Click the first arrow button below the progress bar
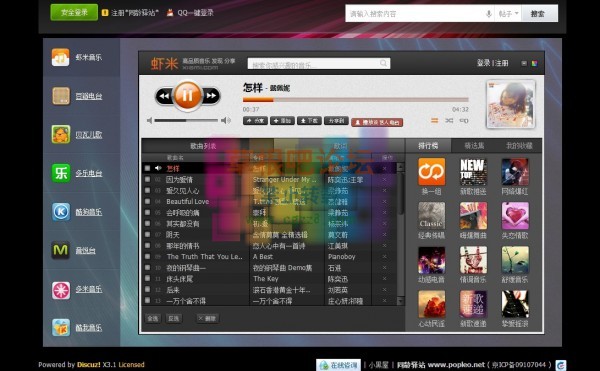 click(x=255, y=121)
